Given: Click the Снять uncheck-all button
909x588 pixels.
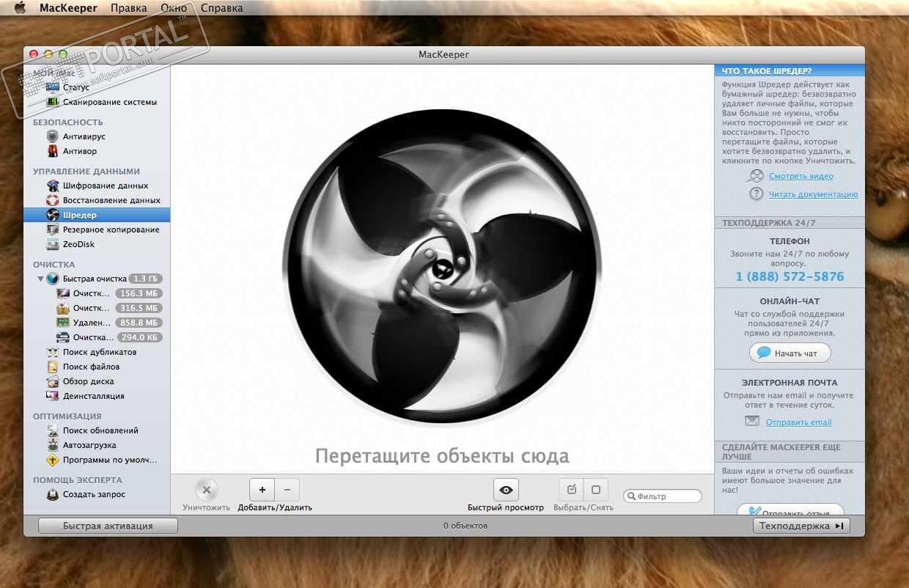Looking at the screenshot, I should [596, 490].
